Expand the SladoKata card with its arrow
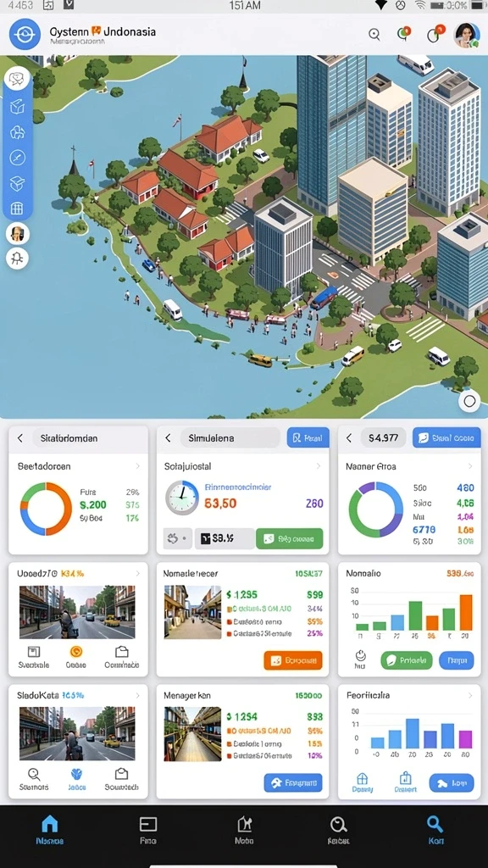This screenshot has width=488, height=868. [138, 695]
